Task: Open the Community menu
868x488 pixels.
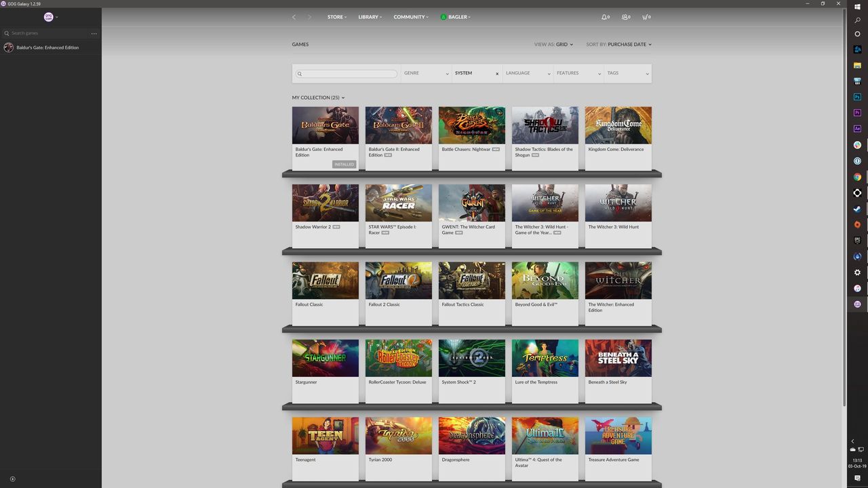Action: point(411,17)
